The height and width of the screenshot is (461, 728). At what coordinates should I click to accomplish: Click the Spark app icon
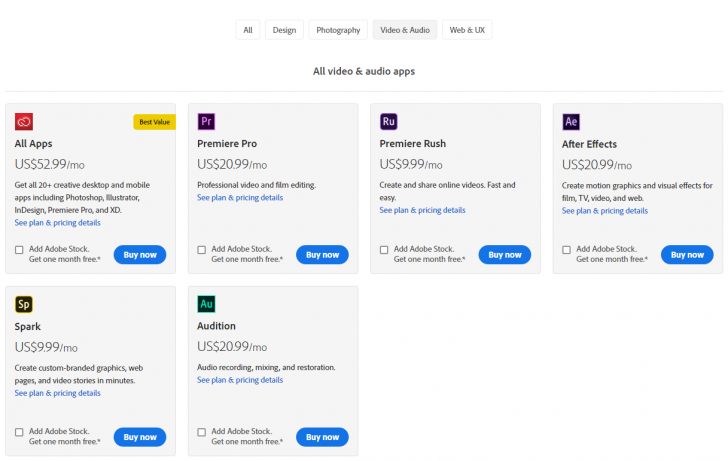point(24,304)
